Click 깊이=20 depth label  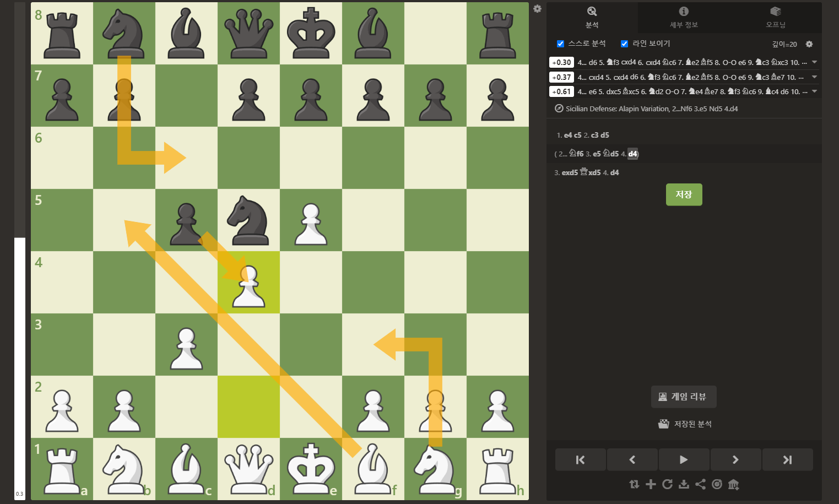[784, 44]
